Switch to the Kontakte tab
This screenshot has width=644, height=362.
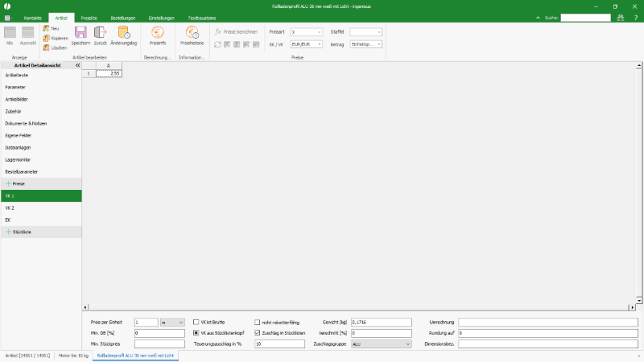pyautogui.click(x=32, y=18)
